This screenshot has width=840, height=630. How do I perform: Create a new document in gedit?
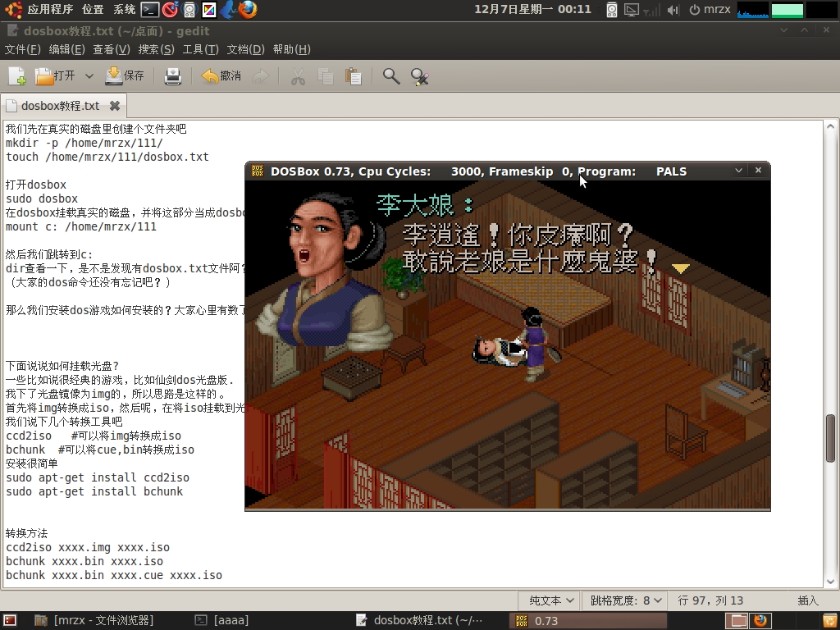17,76
